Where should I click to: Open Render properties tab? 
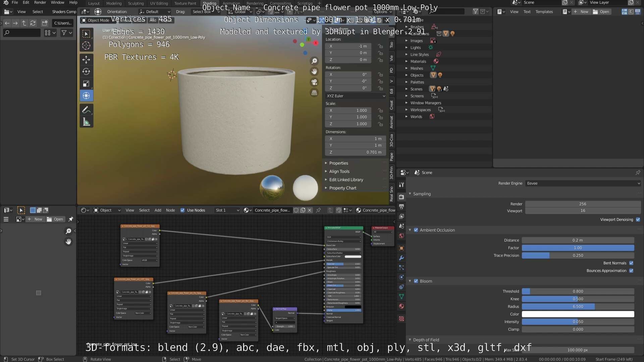[x=401, y=197]
